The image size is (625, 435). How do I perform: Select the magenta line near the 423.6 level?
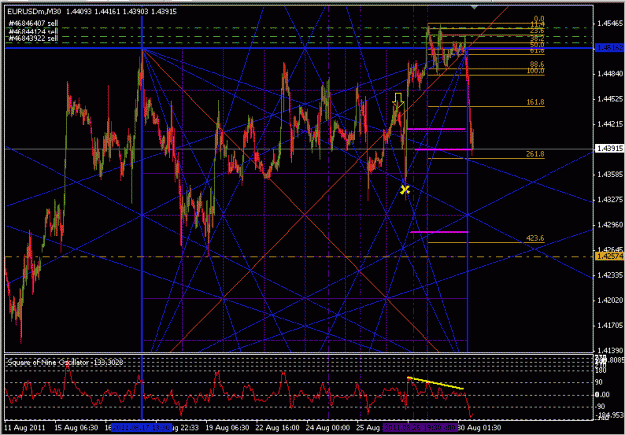point(439,232)
